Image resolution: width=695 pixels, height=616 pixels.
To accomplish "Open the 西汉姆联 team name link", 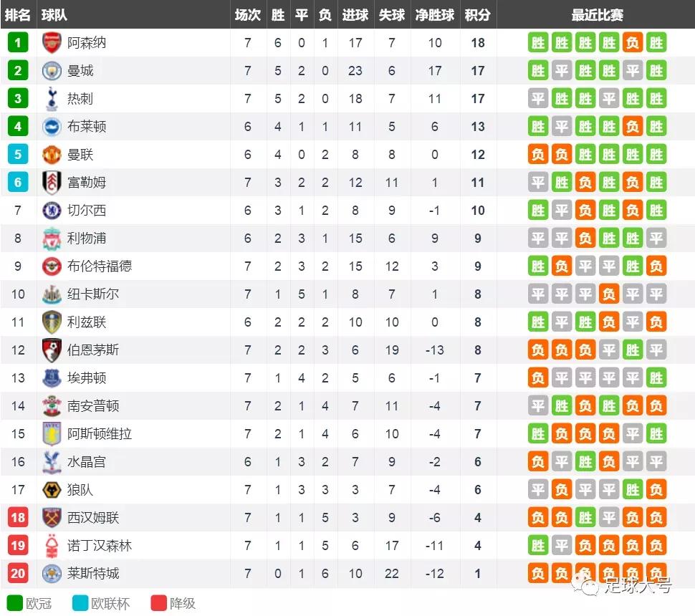I will click(93, 518).
